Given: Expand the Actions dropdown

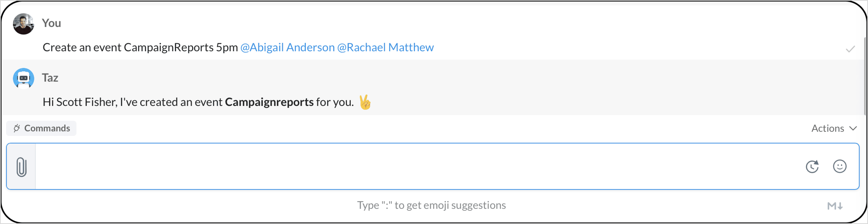Looking at the screenshot, I should coord(834,128).
